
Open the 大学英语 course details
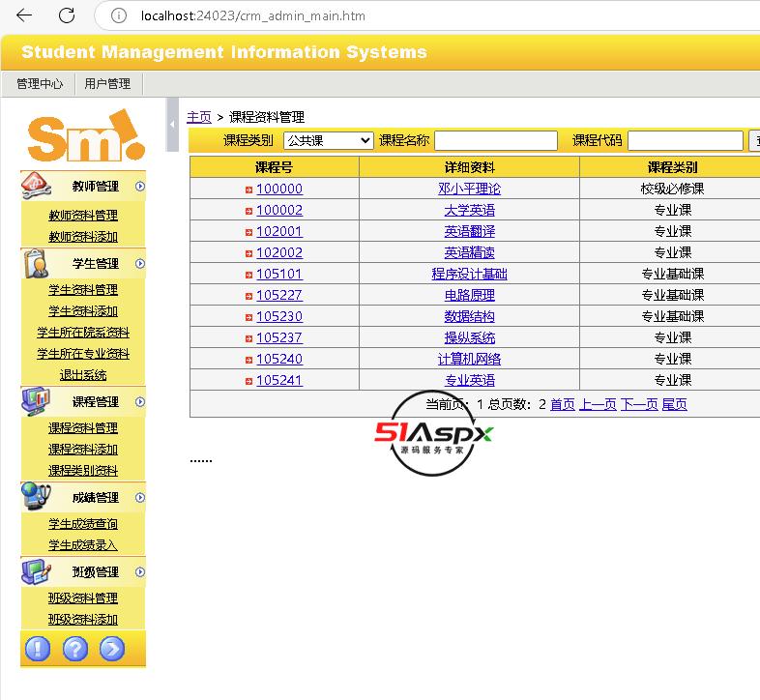pyautogui.click(x=469, y=210)
